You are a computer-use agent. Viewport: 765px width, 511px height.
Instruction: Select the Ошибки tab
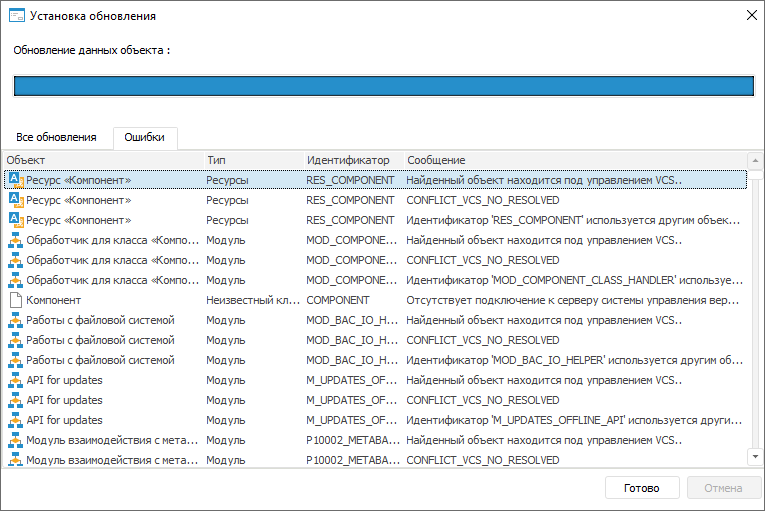[145, 138]
